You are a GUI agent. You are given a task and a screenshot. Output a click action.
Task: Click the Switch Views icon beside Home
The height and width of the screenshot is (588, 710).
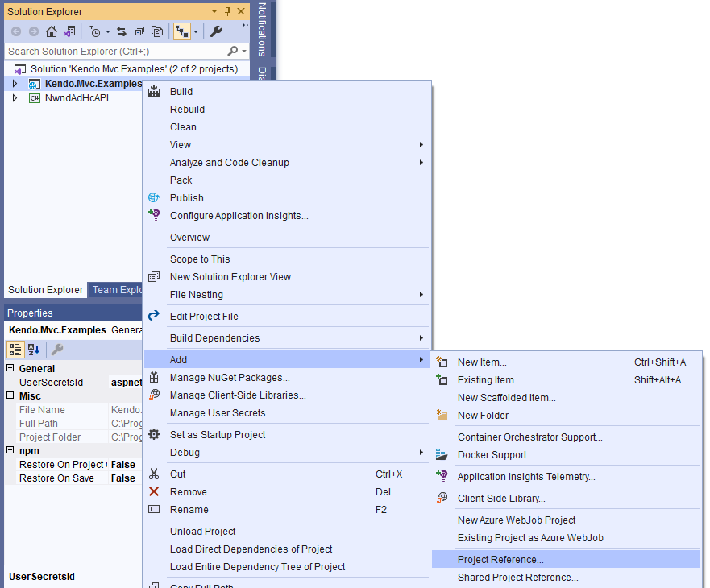click(x=69, y=31)
